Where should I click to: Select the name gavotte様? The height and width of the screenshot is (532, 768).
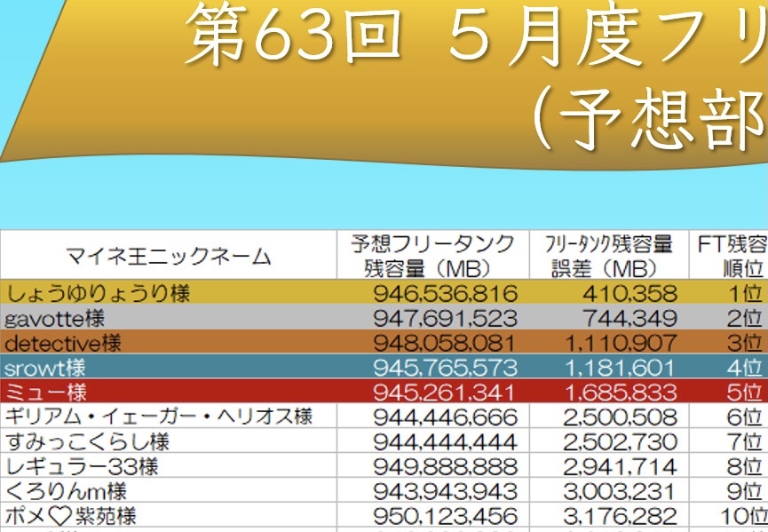click(54, 318)
